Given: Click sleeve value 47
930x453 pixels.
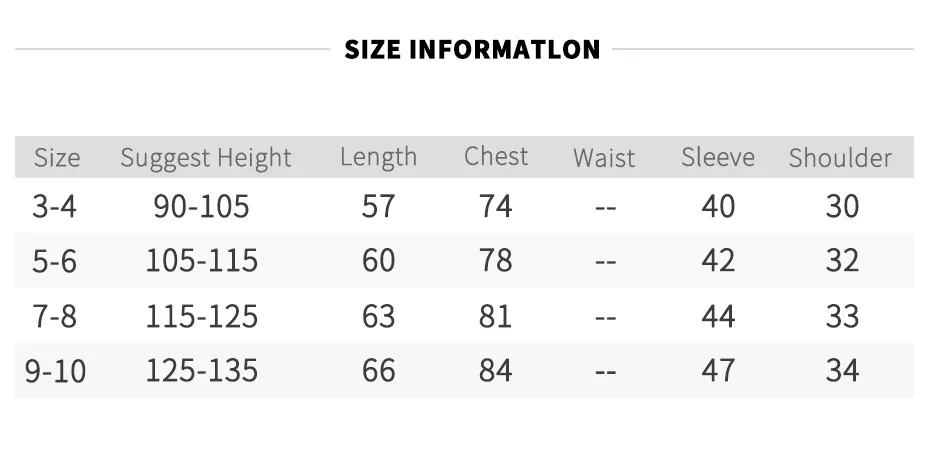Looking at the screenshot, I should pyautogui.click(x=718, y=371).
